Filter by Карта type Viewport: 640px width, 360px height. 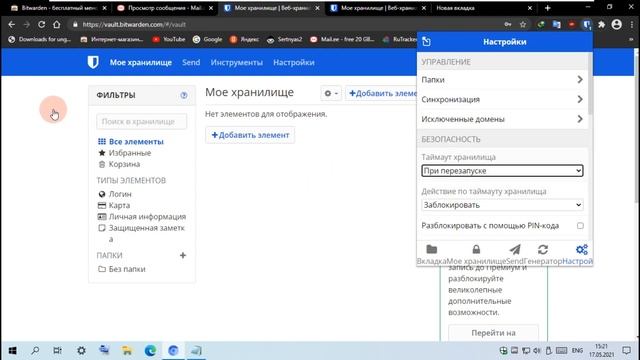click(114, 205)
